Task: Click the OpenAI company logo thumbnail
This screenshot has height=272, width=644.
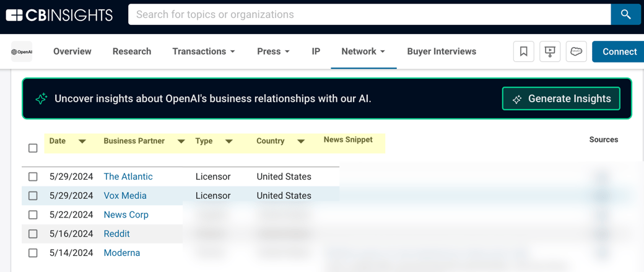Action: tap(22, 52)
